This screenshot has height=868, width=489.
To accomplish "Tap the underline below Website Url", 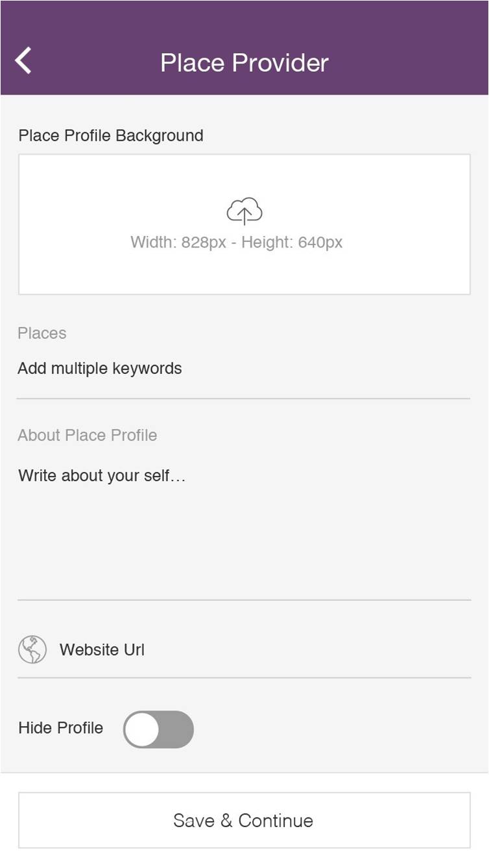I will pos(244,678).
